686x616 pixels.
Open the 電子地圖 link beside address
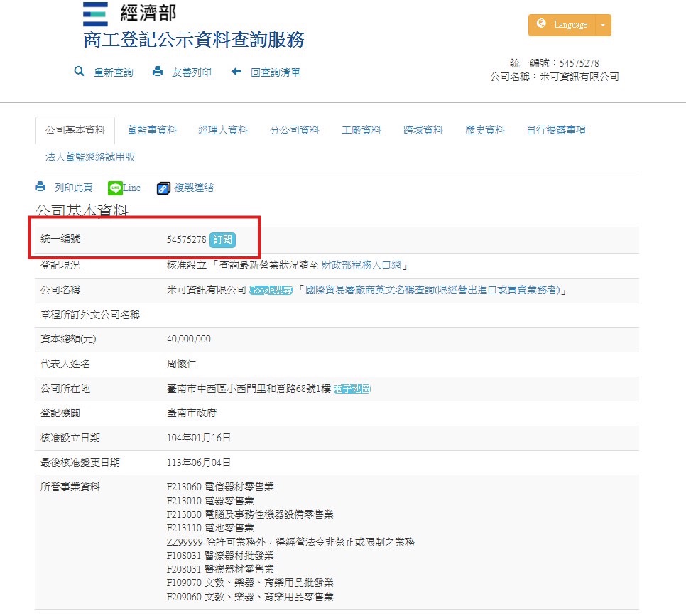pyautogui.click(x=352, y=389)
